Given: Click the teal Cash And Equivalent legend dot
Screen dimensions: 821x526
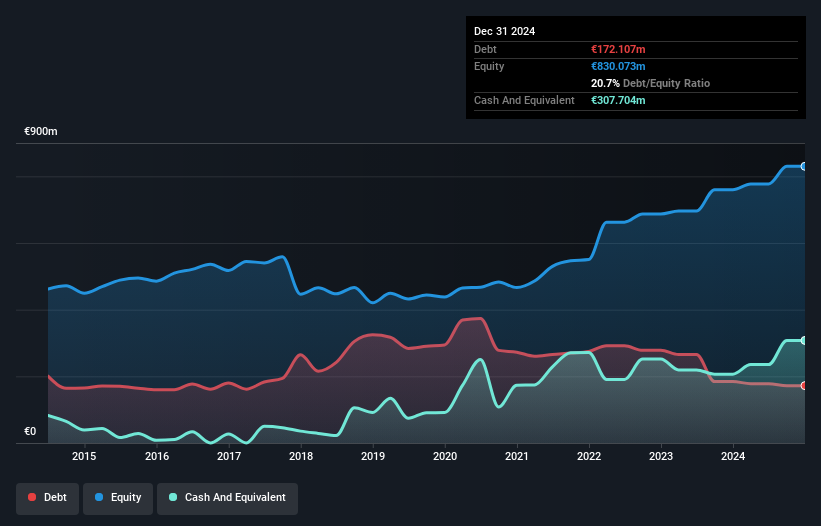Looking at the screenshot, I should coord(173,497).
